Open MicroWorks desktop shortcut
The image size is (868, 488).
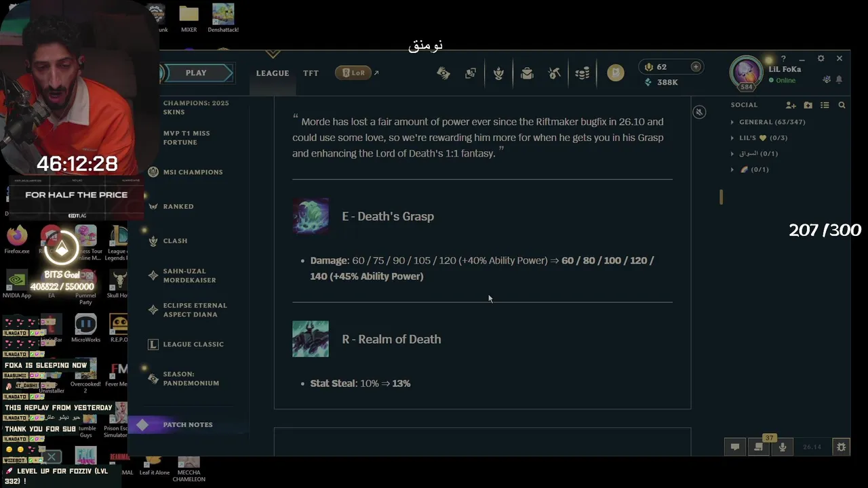(85, 329)
